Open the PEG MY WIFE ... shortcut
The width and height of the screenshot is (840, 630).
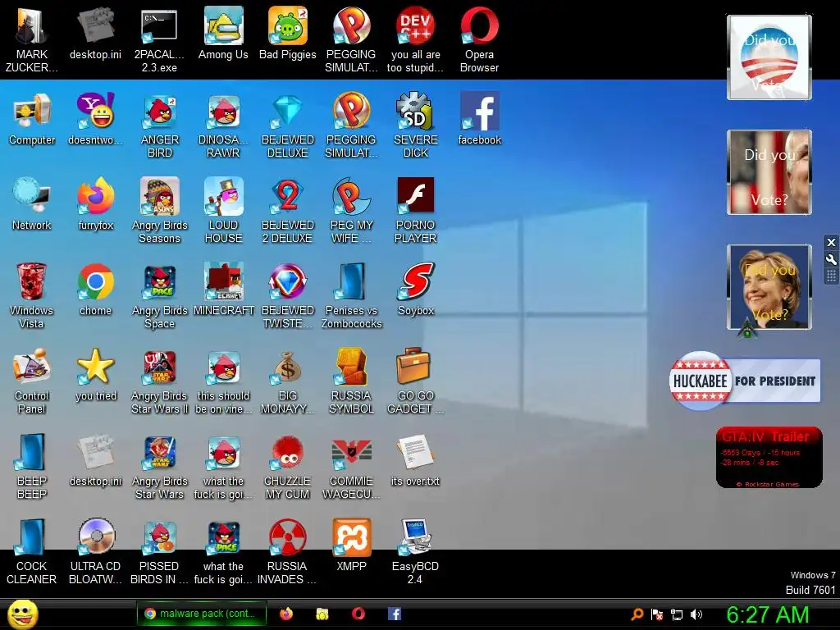[x=351, y=210]
